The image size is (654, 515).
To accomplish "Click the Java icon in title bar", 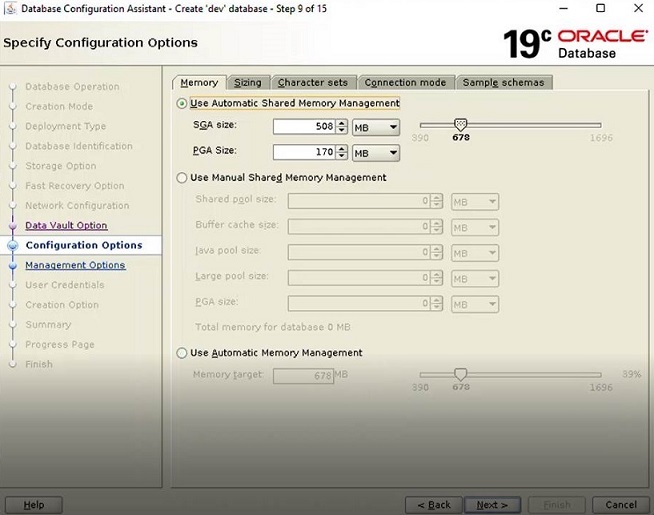I will click(x=10, y=8).
